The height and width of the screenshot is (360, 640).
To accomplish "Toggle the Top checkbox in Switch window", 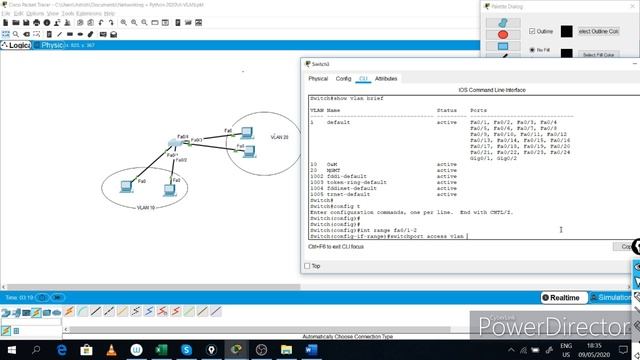I will pos(307,266).
